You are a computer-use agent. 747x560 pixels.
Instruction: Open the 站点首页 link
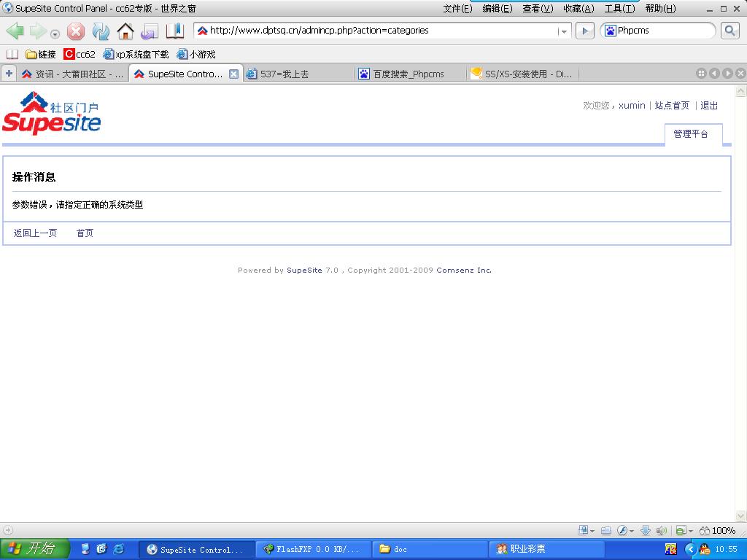coord(672,105)
